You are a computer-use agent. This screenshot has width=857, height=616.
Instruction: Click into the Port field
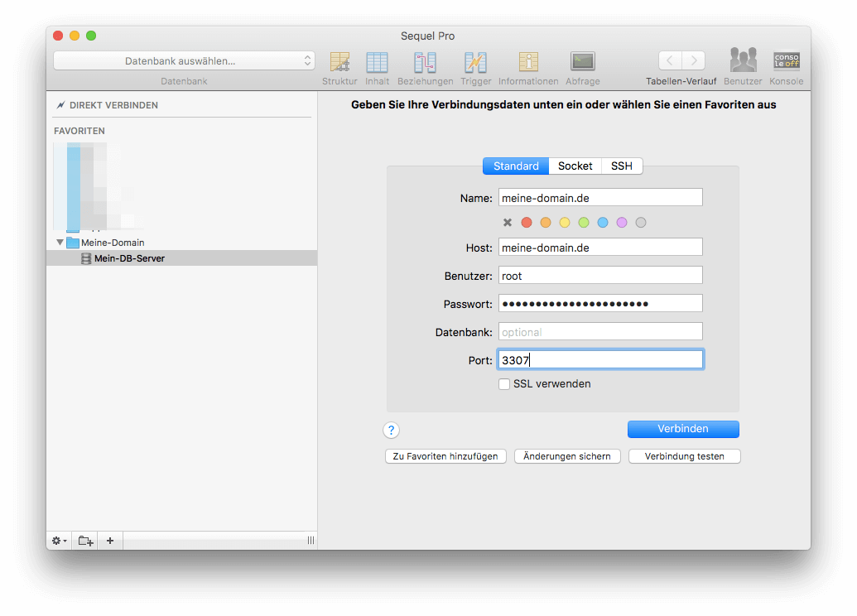600,360
